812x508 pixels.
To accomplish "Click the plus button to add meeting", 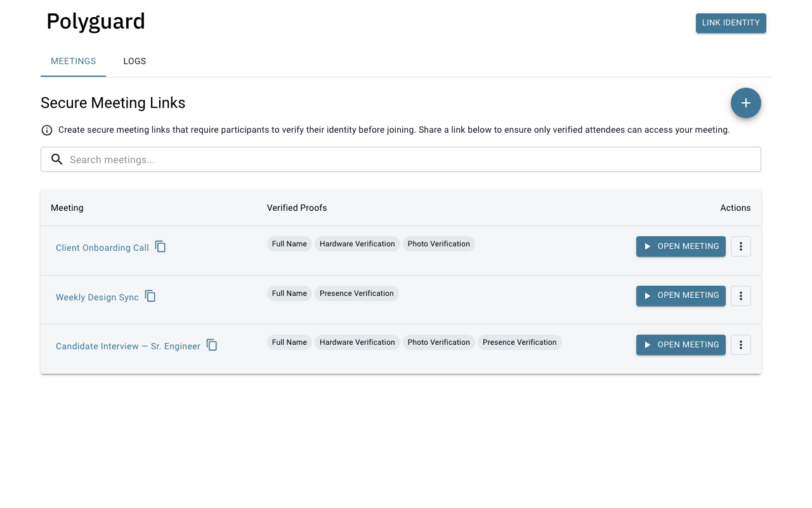I will coord(745,103).
